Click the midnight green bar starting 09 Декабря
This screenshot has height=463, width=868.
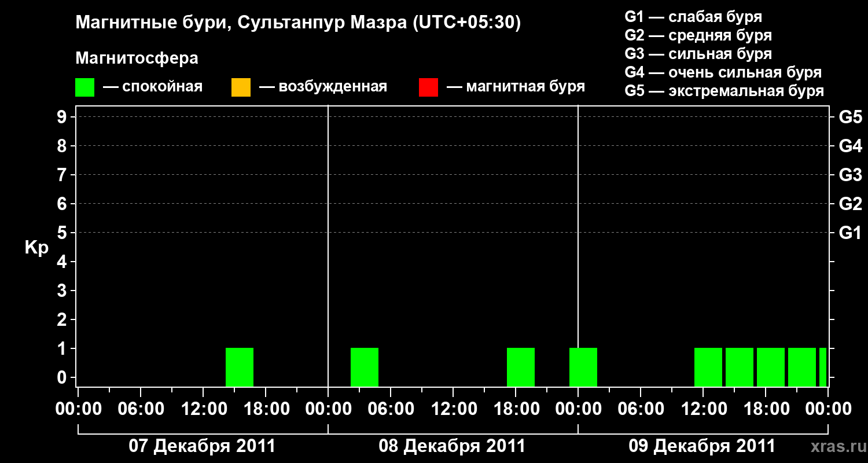pyautogui.click(x=583, y=367)
